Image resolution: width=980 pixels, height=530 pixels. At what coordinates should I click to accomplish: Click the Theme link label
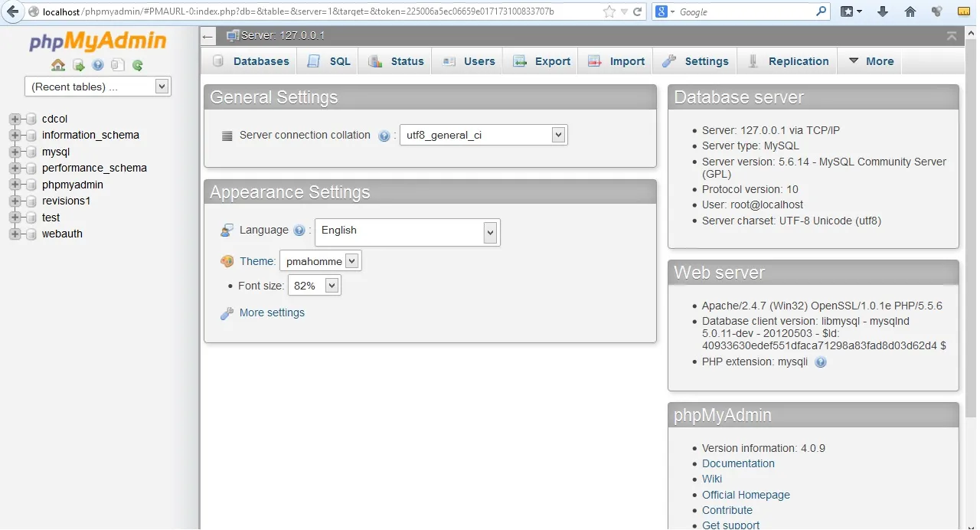257,261
